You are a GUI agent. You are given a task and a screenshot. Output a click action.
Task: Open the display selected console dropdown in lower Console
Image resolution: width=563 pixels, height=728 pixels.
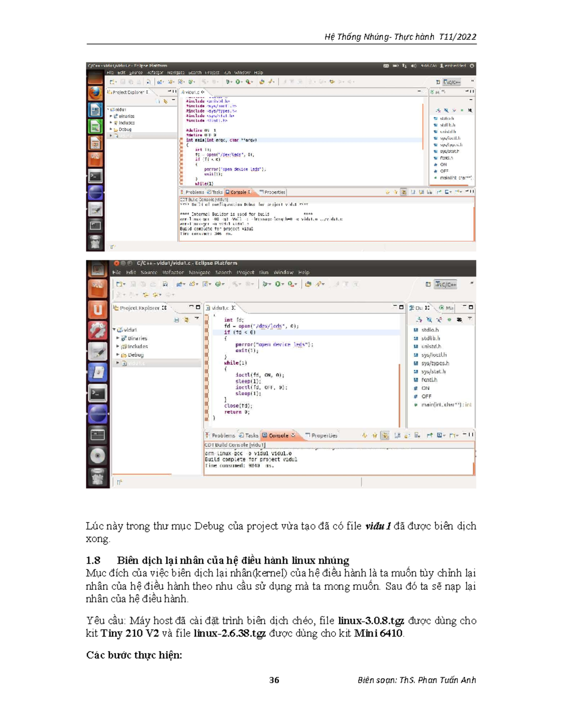point(444,435)
